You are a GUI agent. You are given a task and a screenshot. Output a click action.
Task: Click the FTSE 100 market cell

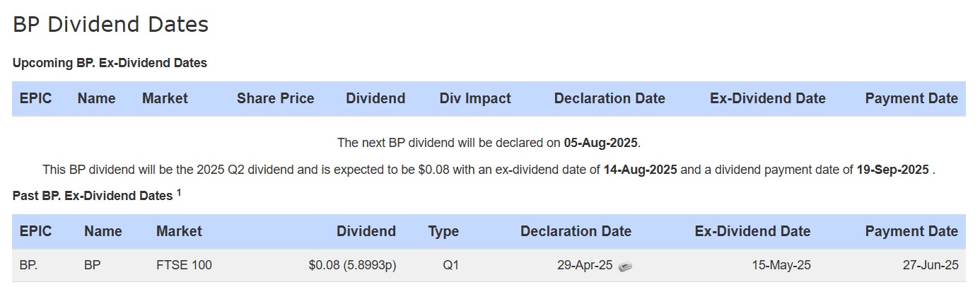pos(184,266)
